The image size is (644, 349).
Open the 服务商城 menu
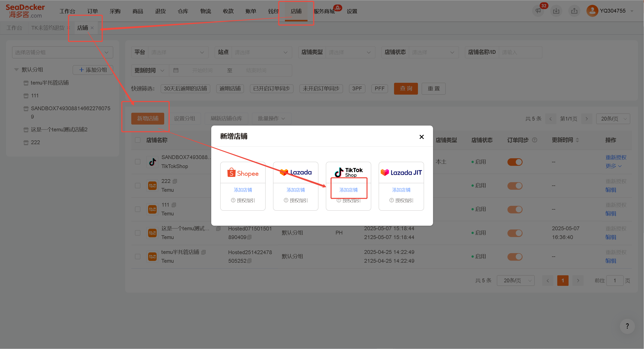click(324, 11)
